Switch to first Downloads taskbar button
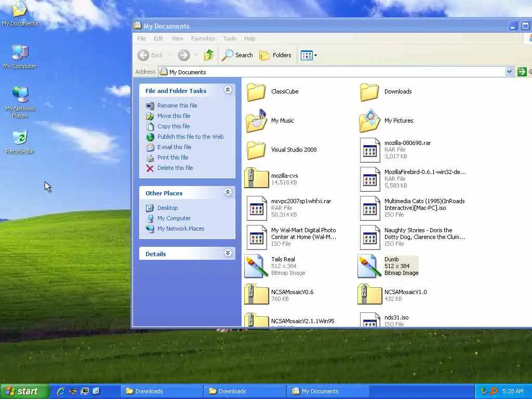The height and width of the screenshot is (399, 532). 162,391
